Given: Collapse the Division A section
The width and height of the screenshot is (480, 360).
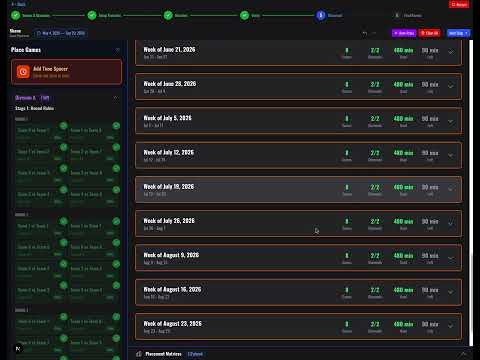Looking at the screenshot, I should point(115,98).
